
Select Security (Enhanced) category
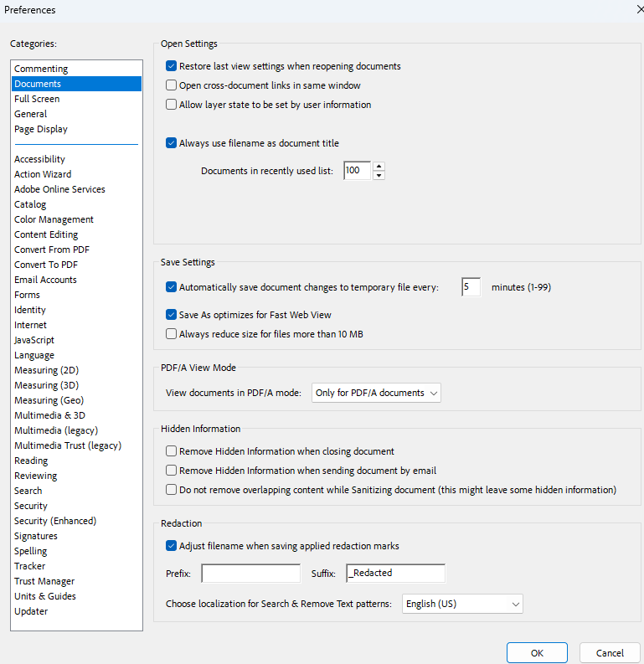[76, 521]
